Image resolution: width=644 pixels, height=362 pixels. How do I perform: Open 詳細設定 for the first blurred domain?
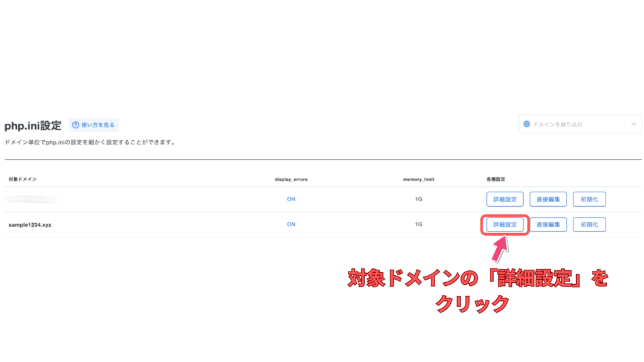point(505,199)
